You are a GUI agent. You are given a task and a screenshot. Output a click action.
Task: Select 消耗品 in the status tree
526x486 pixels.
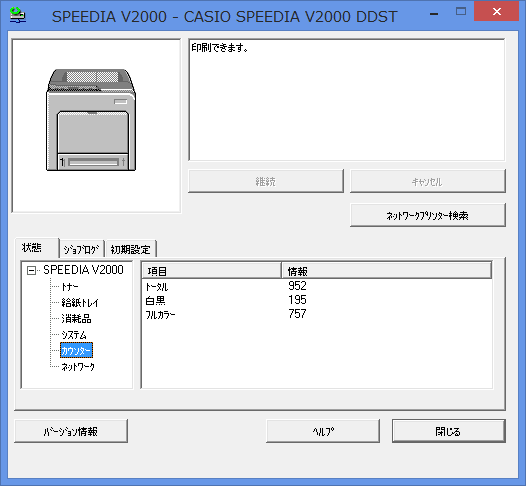tap(76, 319)
